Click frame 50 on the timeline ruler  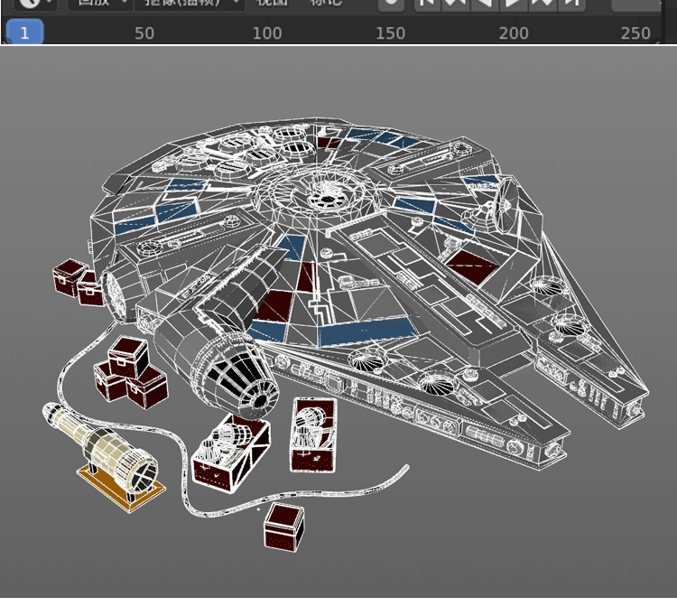tap(144, 33)
